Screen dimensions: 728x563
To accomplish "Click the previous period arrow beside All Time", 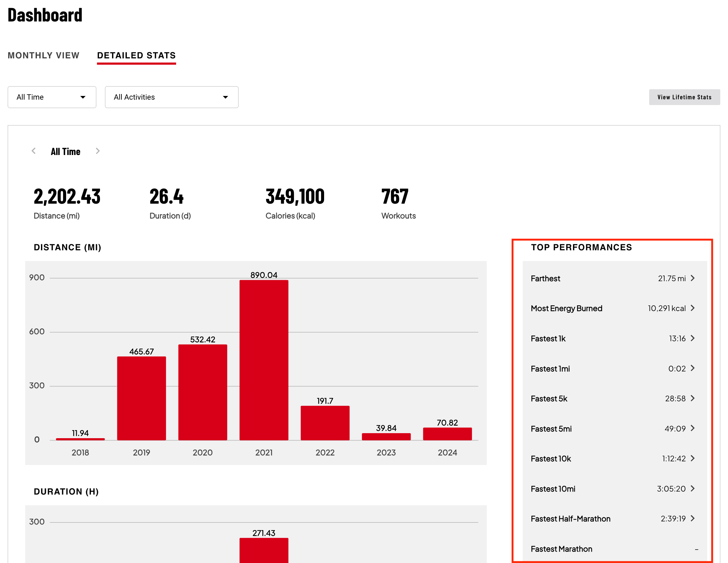I will tap(34, 151).
